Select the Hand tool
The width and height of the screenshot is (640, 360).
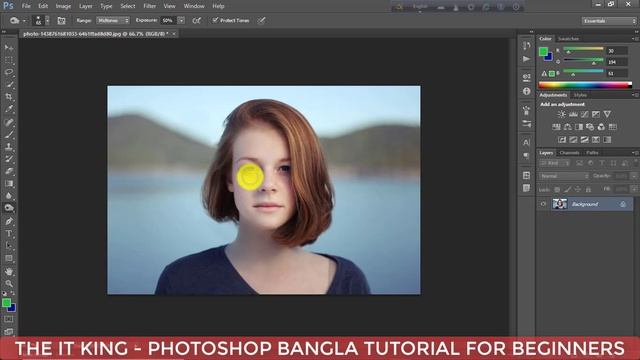9,271
